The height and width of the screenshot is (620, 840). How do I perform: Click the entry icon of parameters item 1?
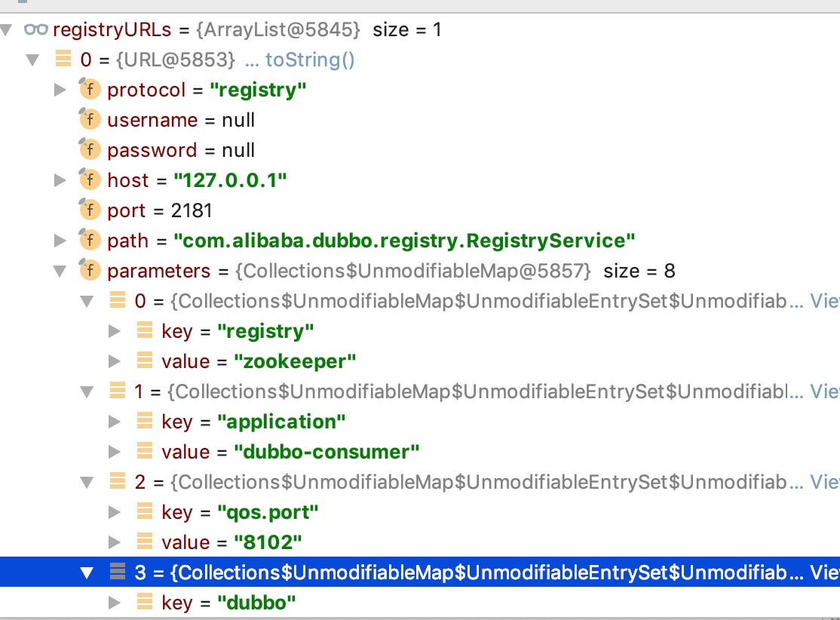coord(118,391)
